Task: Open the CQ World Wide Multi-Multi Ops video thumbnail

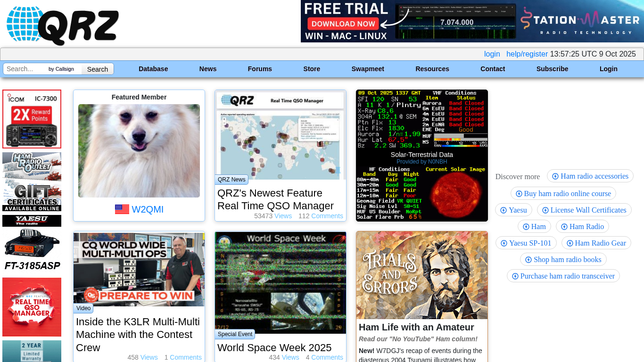Action: (139, 269)
